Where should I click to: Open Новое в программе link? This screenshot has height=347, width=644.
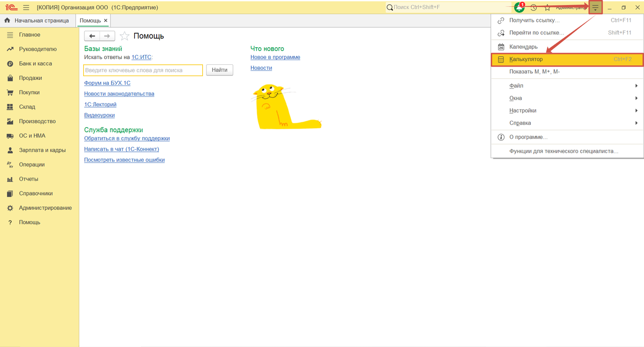[275, 57]
